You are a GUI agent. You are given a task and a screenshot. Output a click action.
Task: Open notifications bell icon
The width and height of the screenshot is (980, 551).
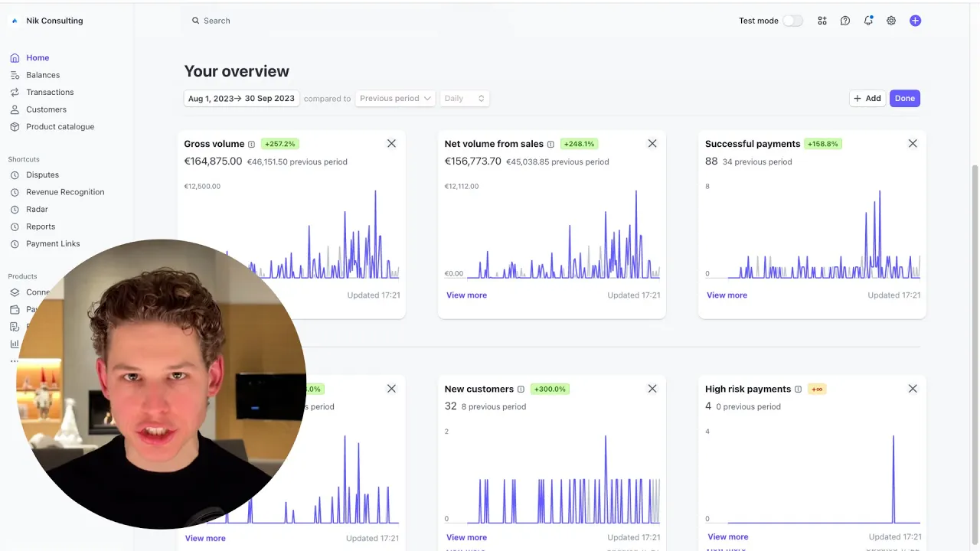click(x=868, y=21)
